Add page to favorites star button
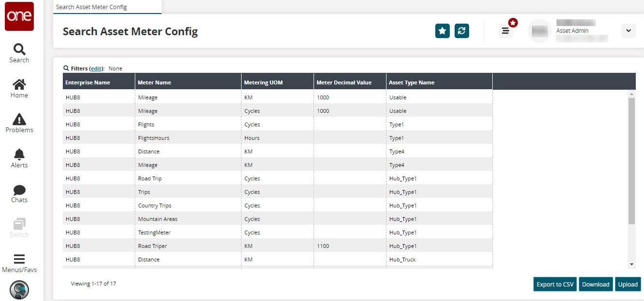The image size is (644, 301). click(x=442, y=31)
